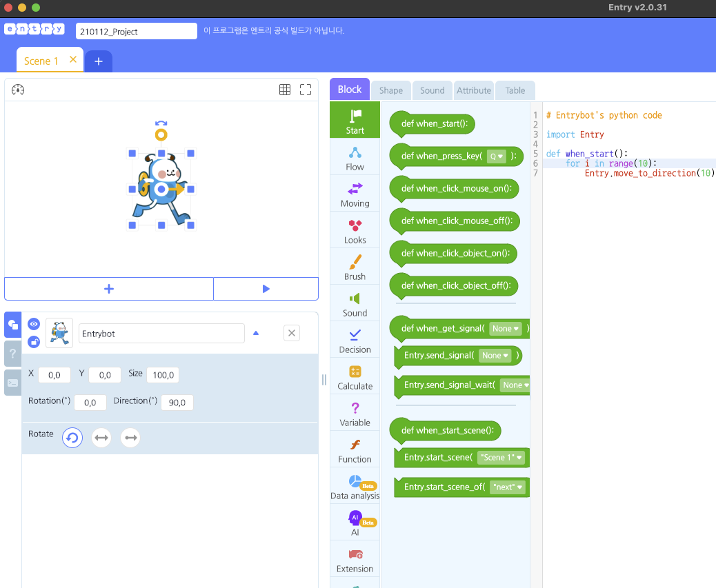
Task: Open the None dropdown in when_get_signal block
Action: [x=505, y=329]
